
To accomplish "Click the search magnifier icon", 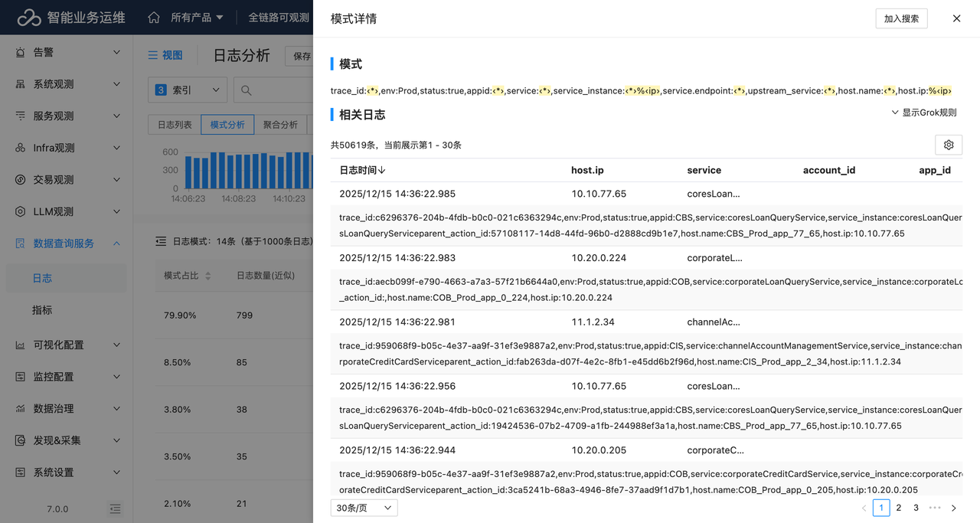I will (246, 90).
